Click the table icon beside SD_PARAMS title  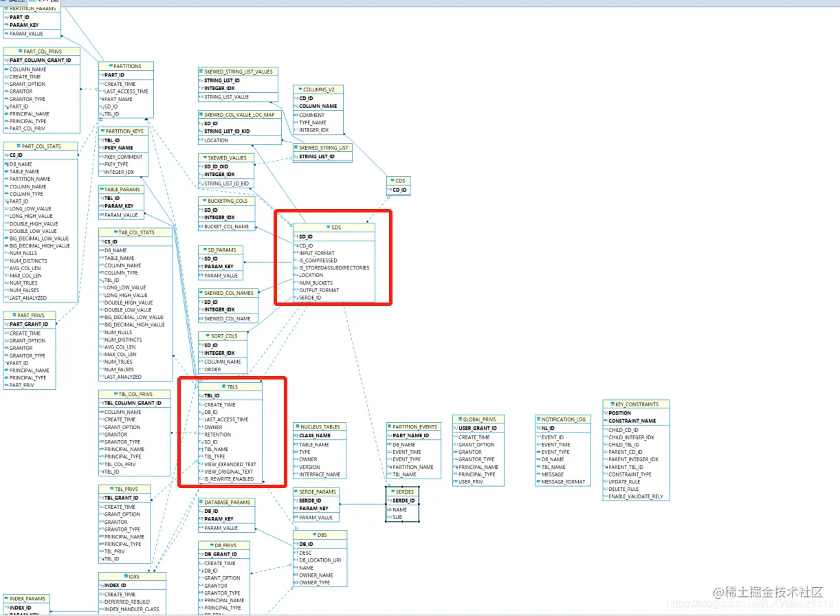[x=206, y=250]
